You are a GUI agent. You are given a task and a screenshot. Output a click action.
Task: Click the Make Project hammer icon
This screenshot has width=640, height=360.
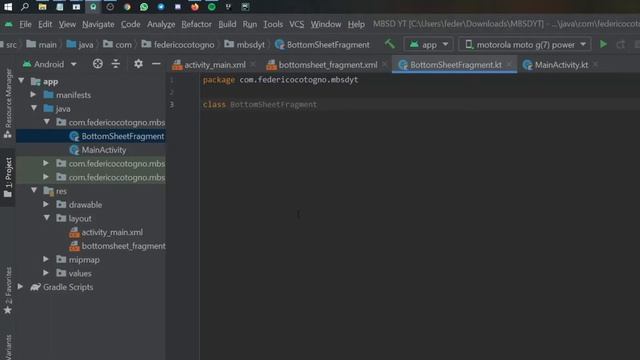pos(390,44)
